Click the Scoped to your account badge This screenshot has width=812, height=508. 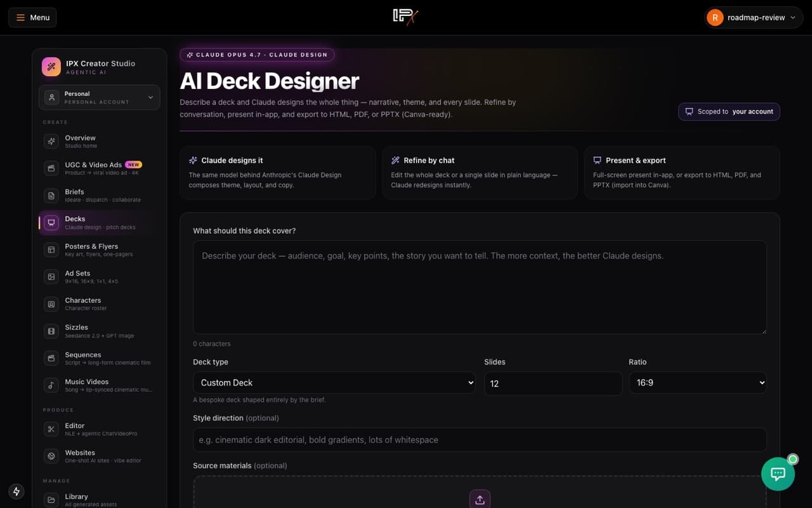(729, 111)
